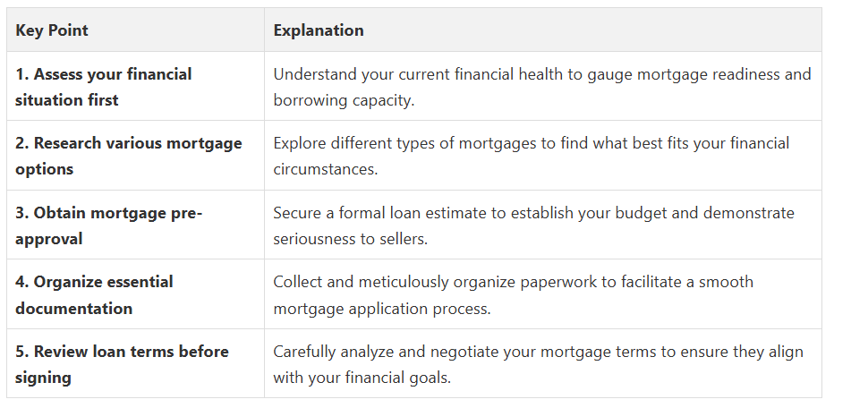
Task: Select "4. Organize essential documentation" cell
Action: (x=95, y=294)
